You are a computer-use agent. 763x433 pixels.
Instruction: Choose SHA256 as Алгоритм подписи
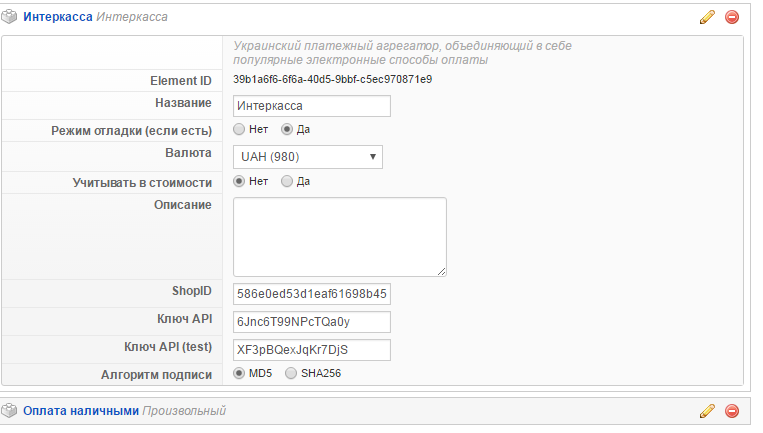coord(291,373)
